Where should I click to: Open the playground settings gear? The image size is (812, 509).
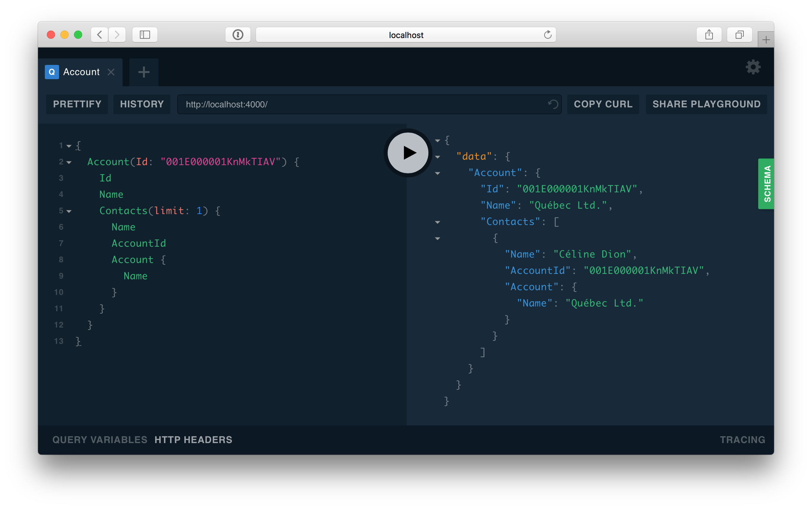753,67
